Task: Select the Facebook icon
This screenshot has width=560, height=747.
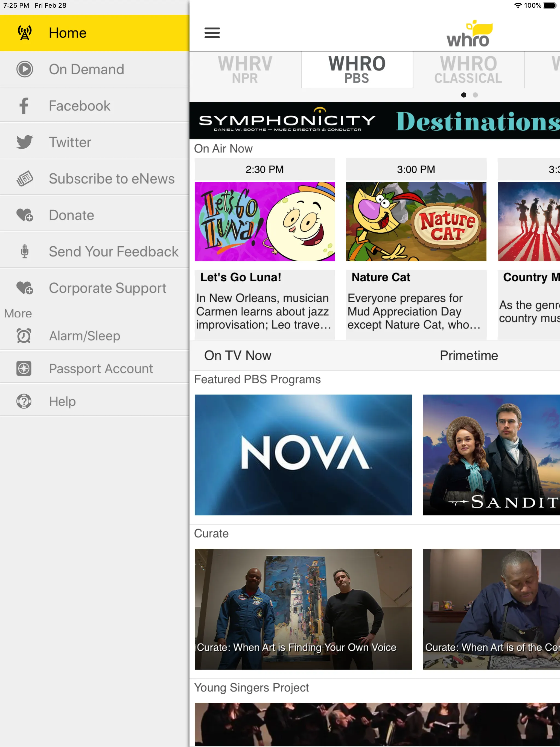Action: click(x=23, y=106)
